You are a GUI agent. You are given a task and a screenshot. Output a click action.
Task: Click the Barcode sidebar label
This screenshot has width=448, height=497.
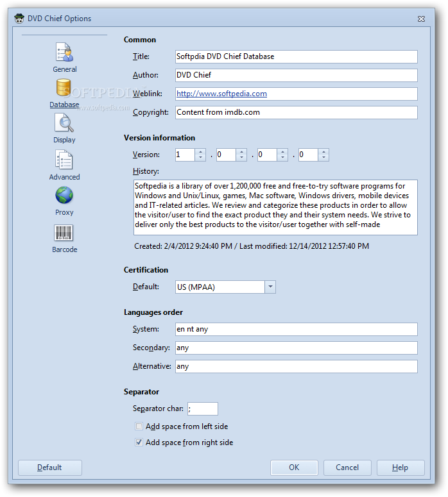[x=65, y=249]
